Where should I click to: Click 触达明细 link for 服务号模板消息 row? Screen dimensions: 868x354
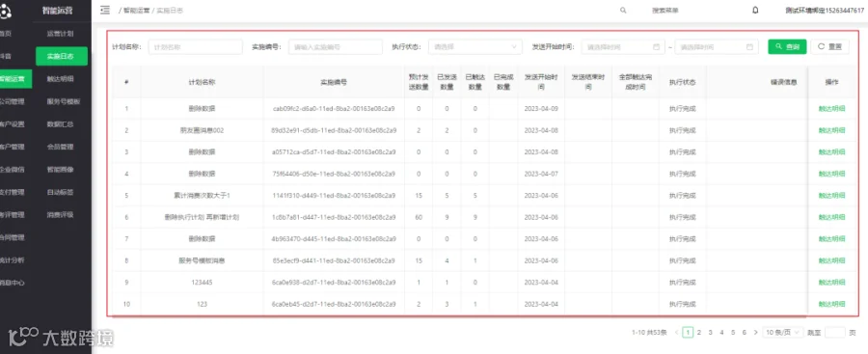pyautogui.click(x=831, y=260)
